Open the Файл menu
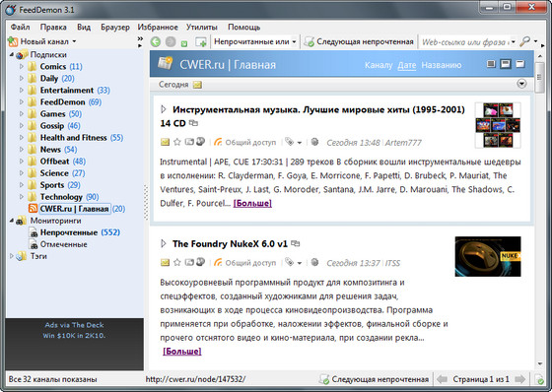Screen dimensions: 552x392 [20, 28]
